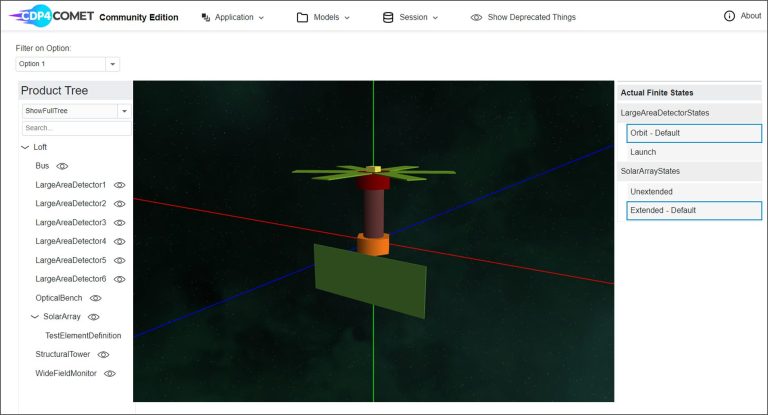Hide the StructuralTower element

pyautogui.click(x=103, y=354)
